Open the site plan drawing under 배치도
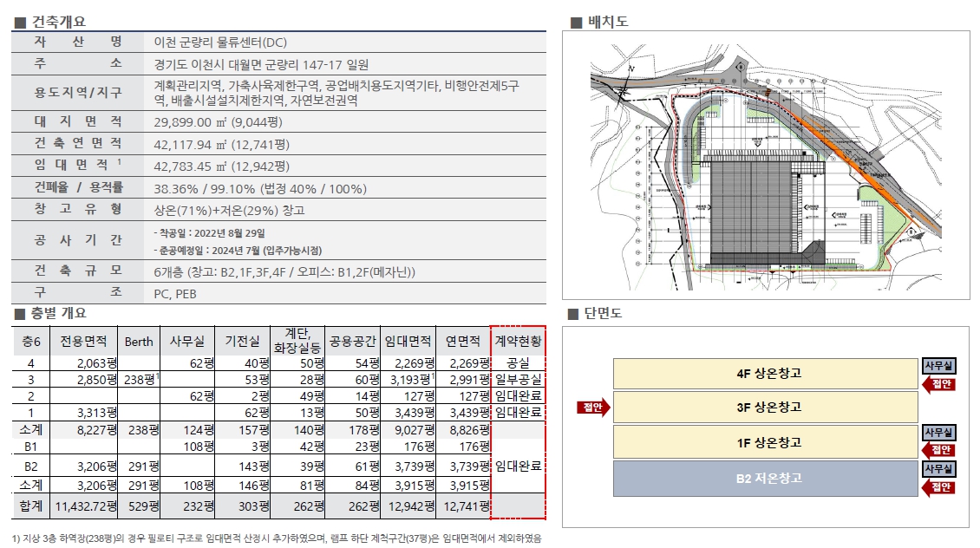The height and width of the screenshot is (548, 980). point(766,166)
